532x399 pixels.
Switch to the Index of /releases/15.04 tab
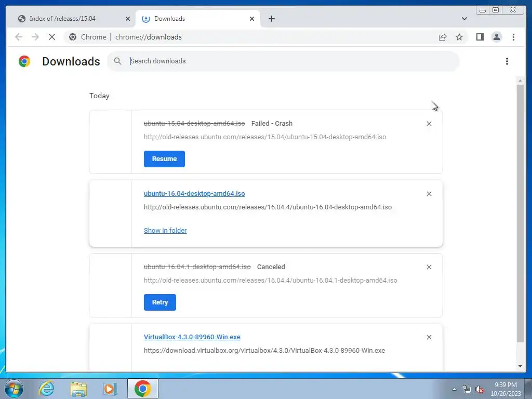pos(71,19)
